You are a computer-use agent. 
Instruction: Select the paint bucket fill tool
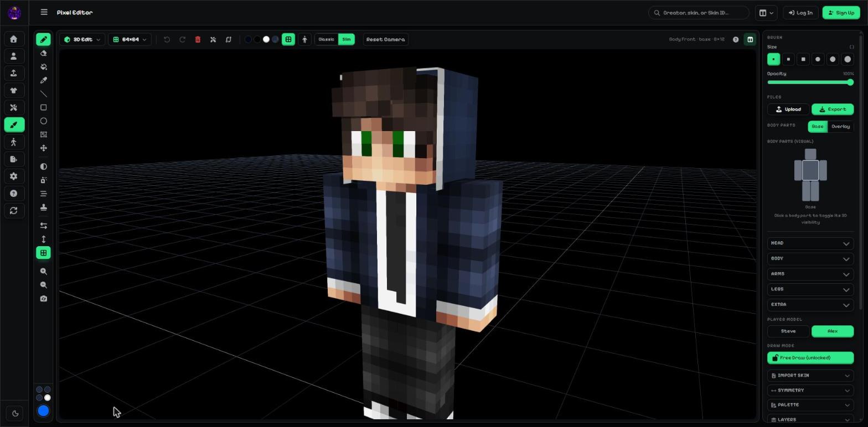43,66
